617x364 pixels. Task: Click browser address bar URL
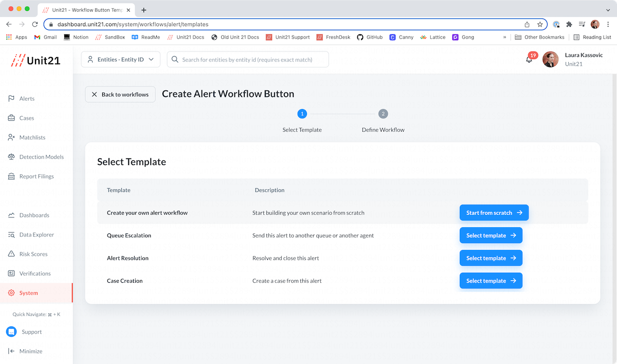pyautogui.click(x=133, y=24)
